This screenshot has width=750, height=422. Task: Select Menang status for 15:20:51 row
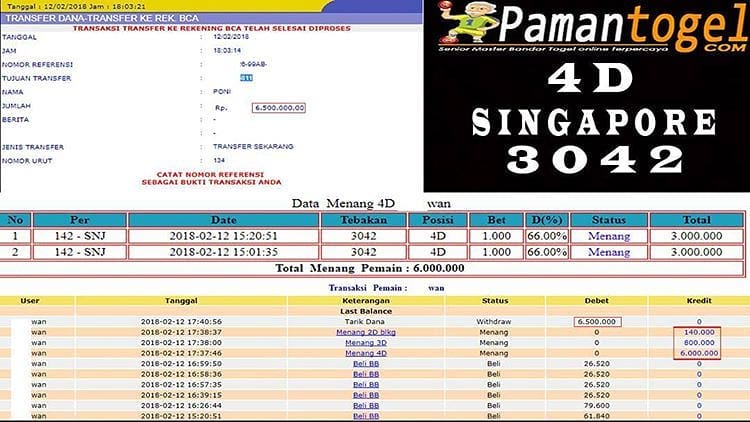[609, 236]
